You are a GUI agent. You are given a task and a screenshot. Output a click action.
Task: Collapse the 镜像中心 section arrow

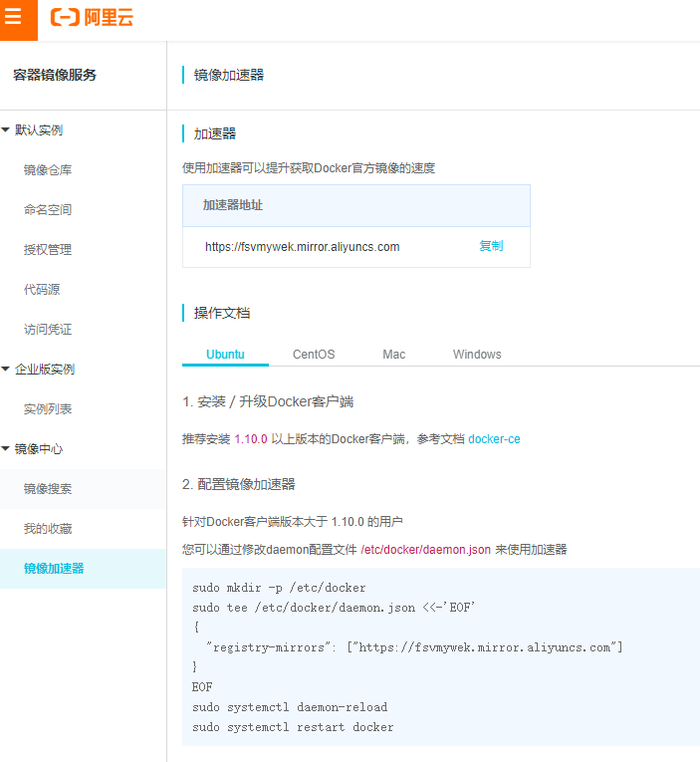click(x=6, y=448)
